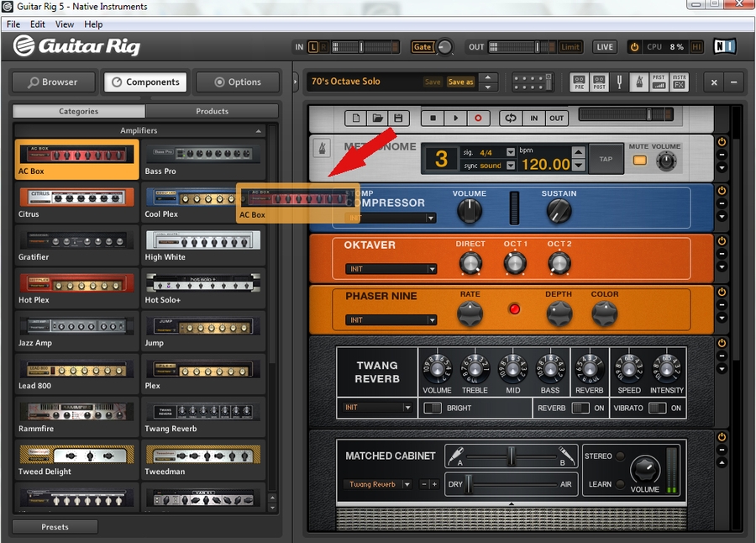Toggle the Tuner tool in the toolbar
The width and height of the screenshot is (756, 543).
click(x=619, y=82)
